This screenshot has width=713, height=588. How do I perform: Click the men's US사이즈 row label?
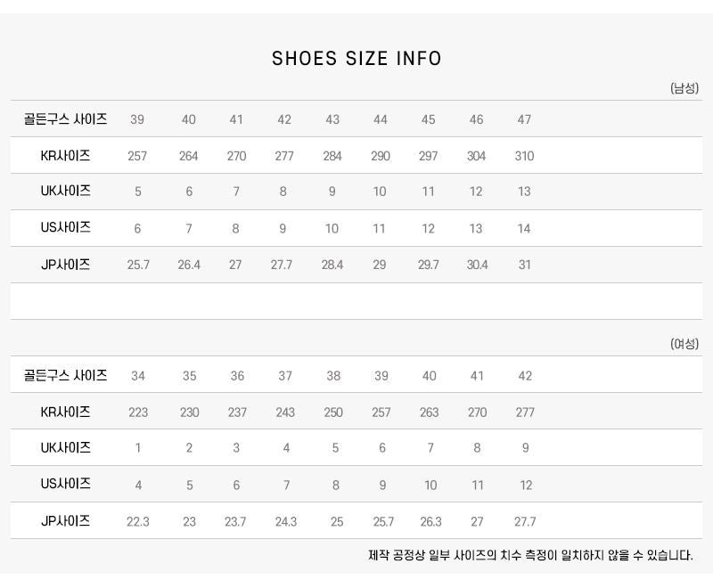tap(66, 228)
